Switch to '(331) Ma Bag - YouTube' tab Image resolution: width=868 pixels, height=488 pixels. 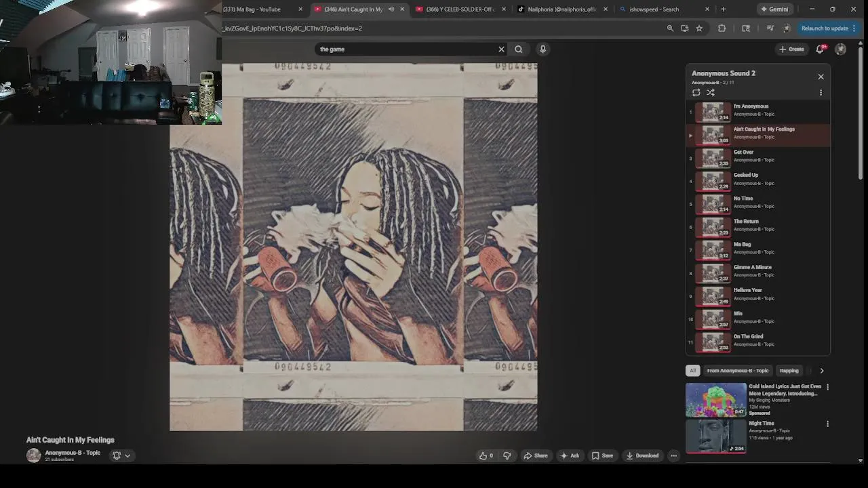click(x=261, y=9)
